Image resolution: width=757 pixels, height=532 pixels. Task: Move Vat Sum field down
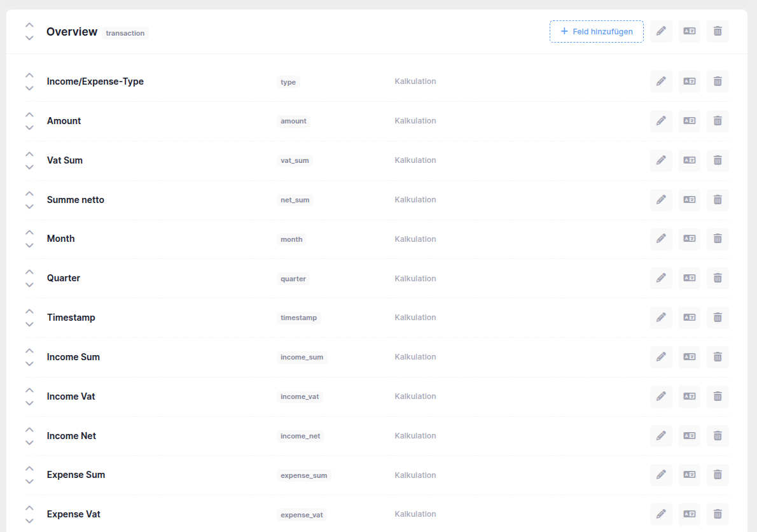tap(29, 167)
